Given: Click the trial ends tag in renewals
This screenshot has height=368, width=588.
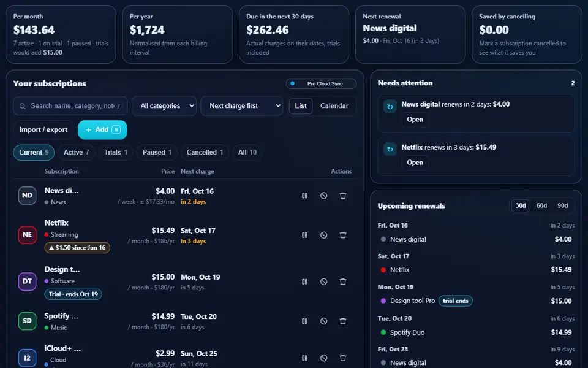Looking at the screenshot, I should (456, 301).
